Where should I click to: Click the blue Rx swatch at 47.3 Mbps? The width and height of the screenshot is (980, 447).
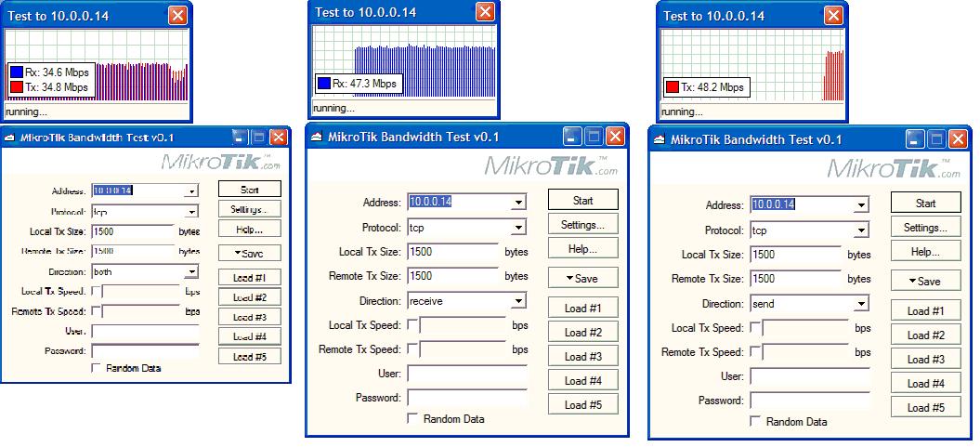coord(324,83)
